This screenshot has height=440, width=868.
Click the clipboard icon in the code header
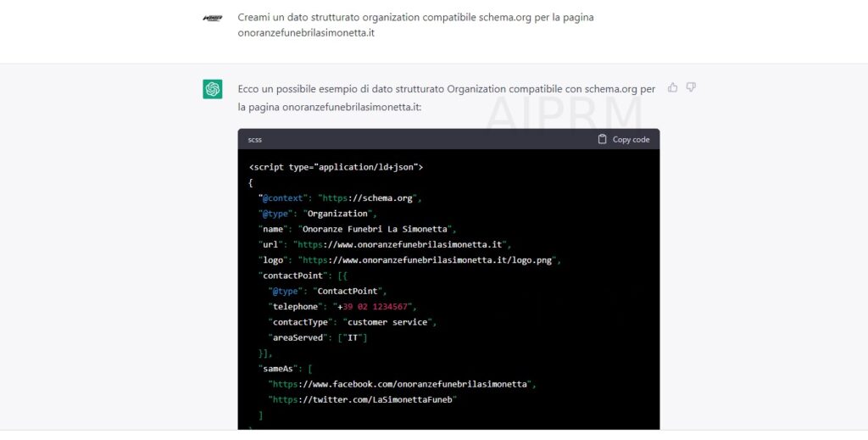(603, 140)
